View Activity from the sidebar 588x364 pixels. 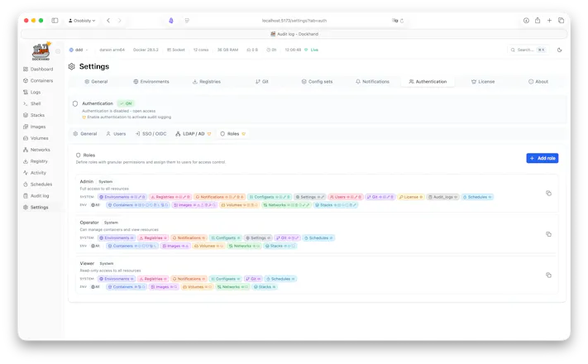click(35, 173)
